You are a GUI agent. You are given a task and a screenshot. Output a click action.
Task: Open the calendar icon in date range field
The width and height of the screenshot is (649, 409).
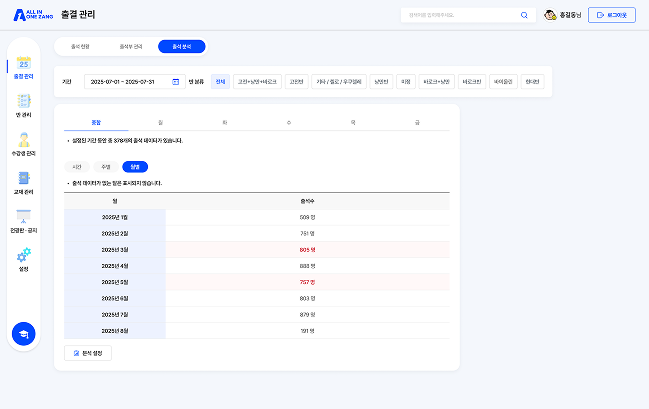pos(175,82)
